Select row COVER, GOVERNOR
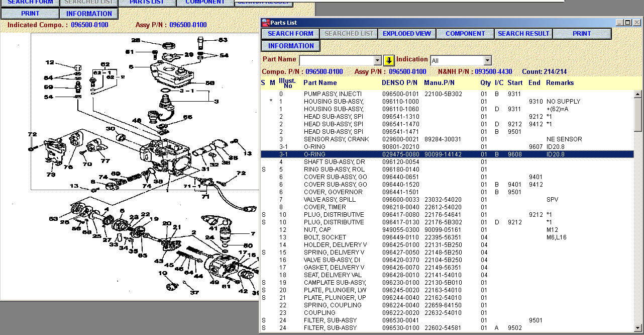The image size is (644, 335). [447, 192]
